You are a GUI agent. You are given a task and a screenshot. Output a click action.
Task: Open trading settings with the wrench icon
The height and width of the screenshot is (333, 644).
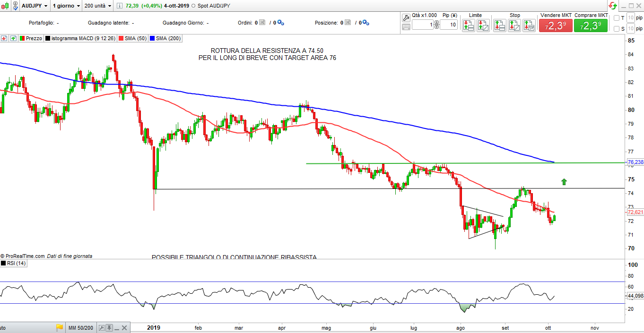pos(406,18)
